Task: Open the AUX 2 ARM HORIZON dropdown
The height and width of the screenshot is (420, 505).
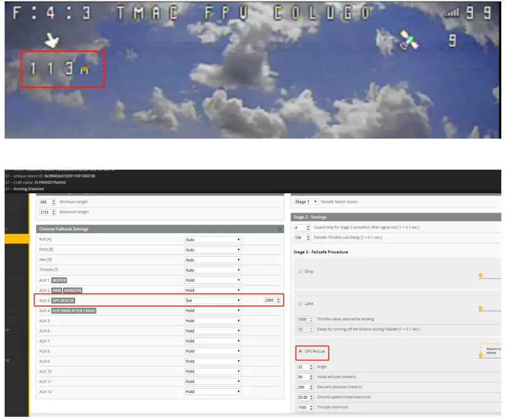Action: [x=213, y=290]
